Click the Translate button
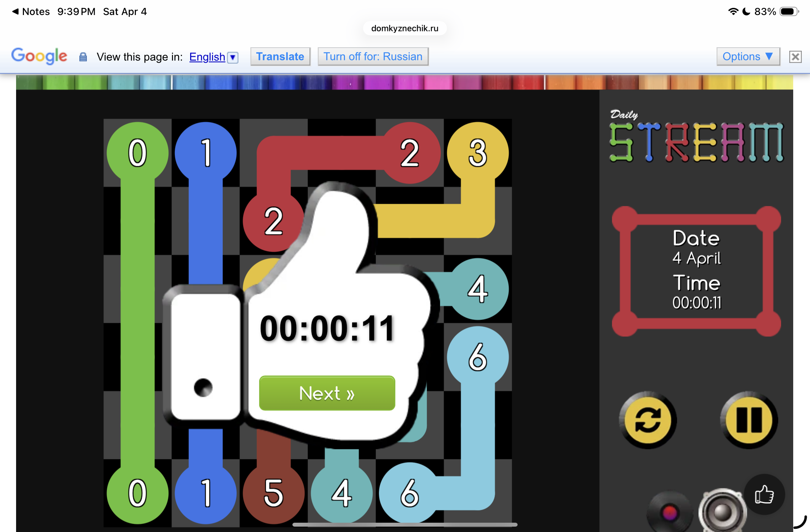The image size is (810, 532). pyautogui.click(x=280, y=56)
